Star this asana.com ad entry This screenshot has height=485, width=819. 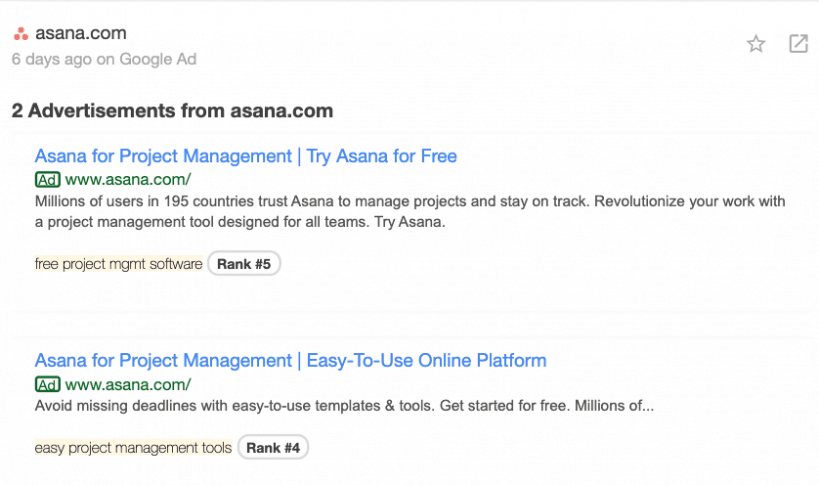(756, 44)
